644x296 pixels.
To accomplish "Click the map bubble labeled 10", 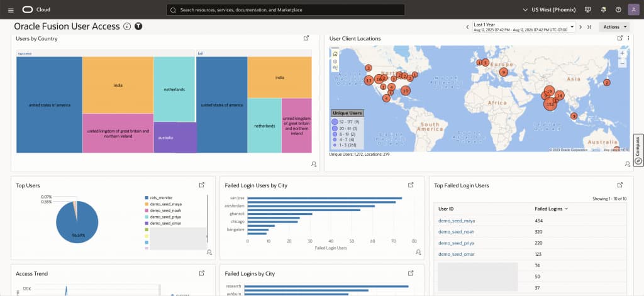I will [406, 90].
